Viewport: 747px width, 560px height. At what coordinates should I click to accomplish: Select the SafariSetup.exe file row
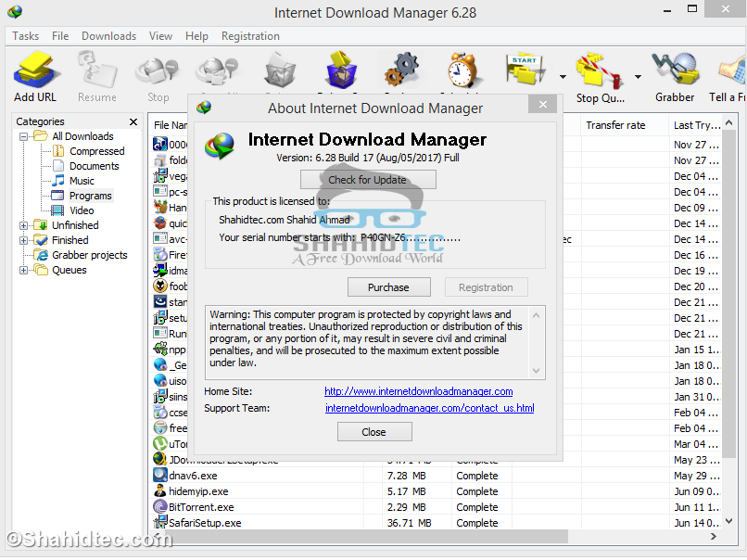pyautogui.click(x=436, y=523)
